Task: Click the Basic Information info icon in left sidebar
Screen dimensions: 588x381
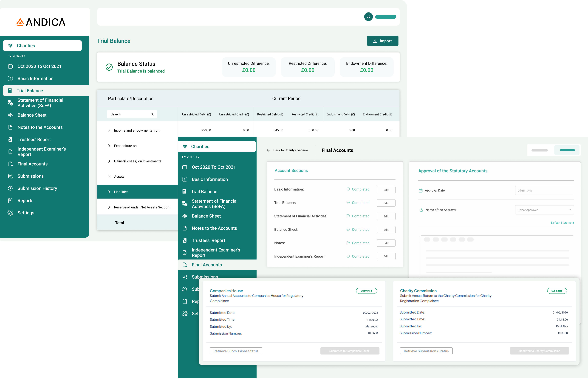Action: tap(10, 79)
